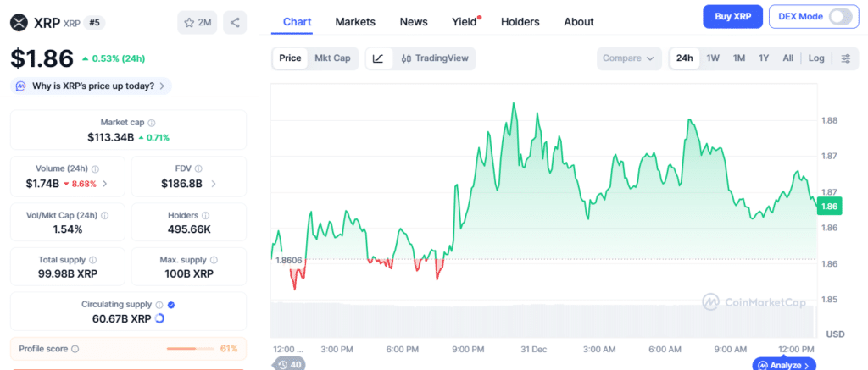Screen dimensions: 868x370
Task: Open 'Why is XRP's price up today?' link
Action: click(93, 86)
